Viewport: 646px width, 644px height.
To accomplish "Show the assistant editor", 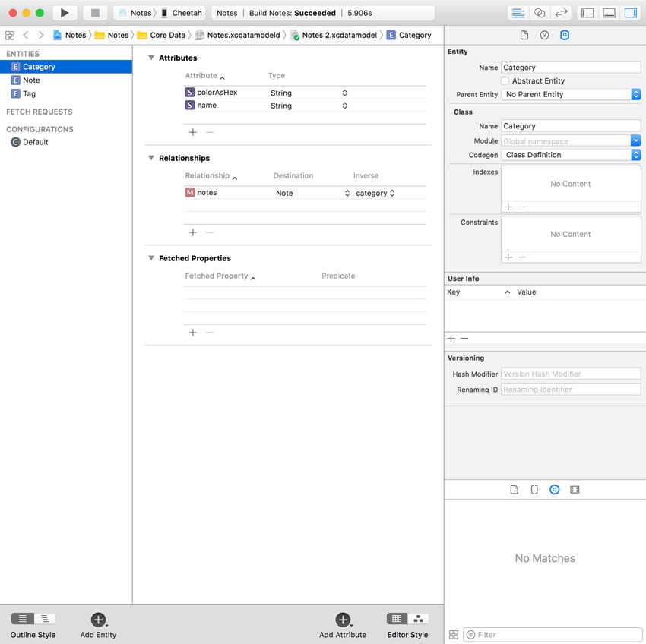I will pyautogui.click(x=540, y=13).
